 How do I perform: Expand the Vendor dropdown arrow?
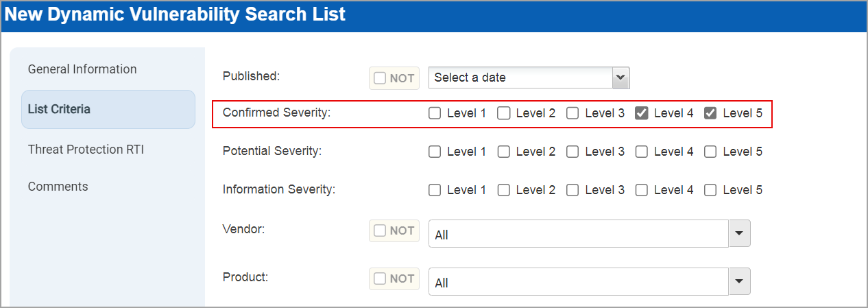(x=739, y=233)
